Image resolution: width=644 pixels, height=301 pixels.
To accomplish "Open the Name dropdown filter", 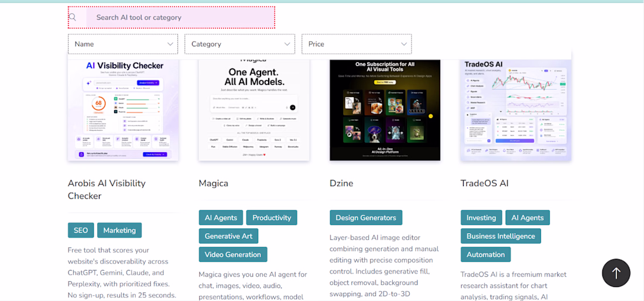I will click(x=123, y=44).
